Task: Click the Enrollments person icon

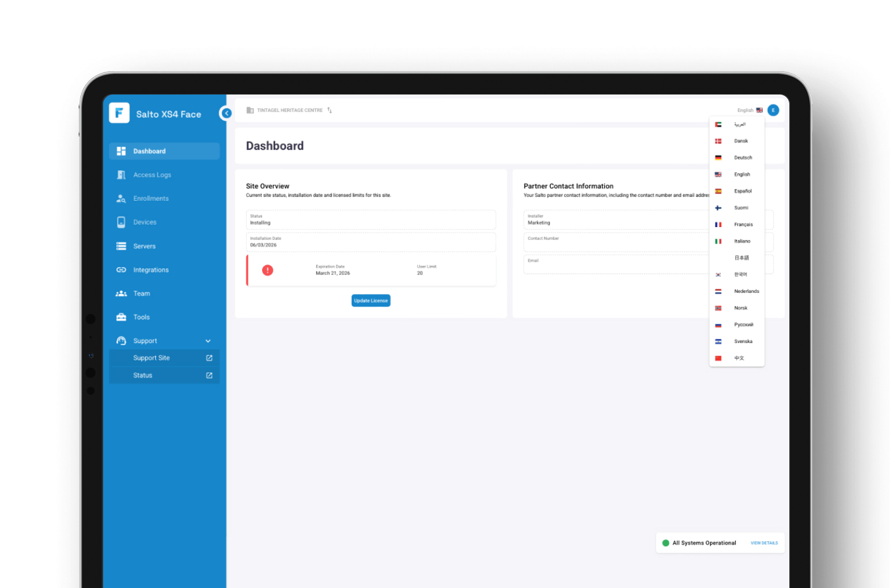Action: pyautogui.click(x=121, y=199)
